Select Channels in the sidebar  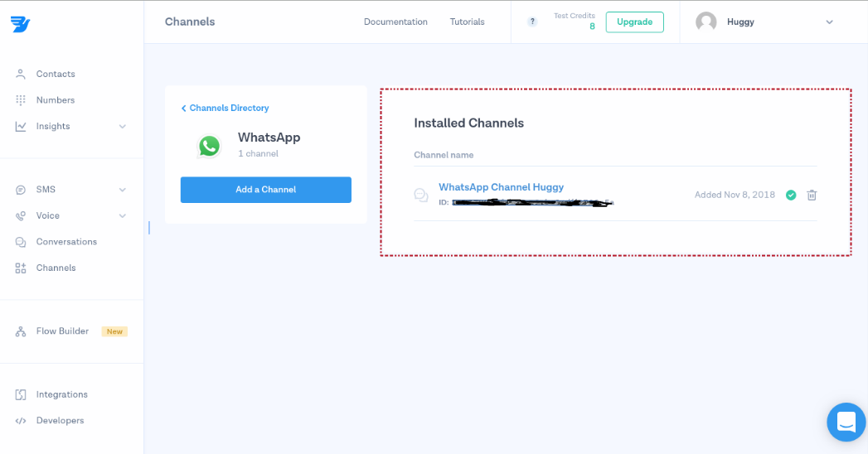56,268
